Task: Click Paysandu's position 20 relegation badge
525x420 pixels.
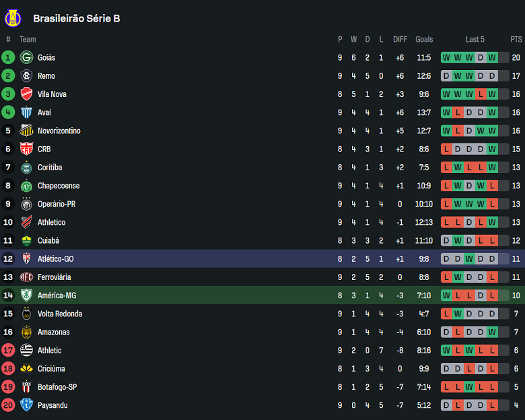Action: tap(8, 405)
